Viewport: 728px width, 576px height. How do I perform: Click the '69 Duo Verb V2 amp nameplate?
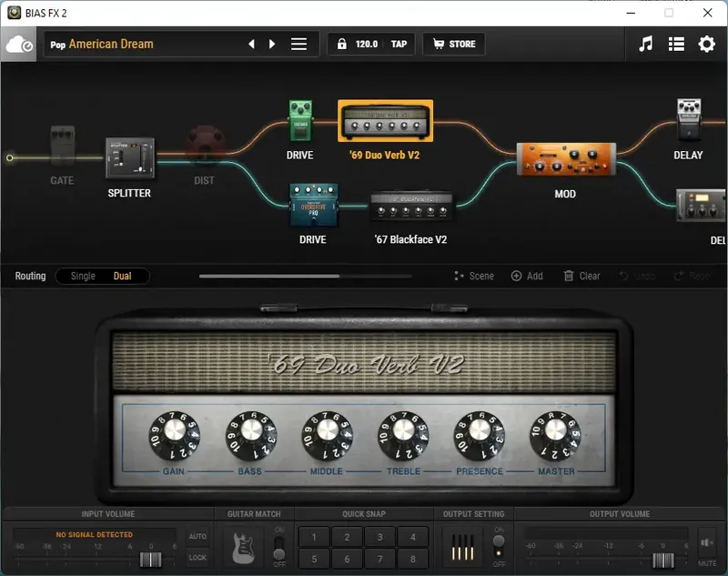click(x=367, y=364)
